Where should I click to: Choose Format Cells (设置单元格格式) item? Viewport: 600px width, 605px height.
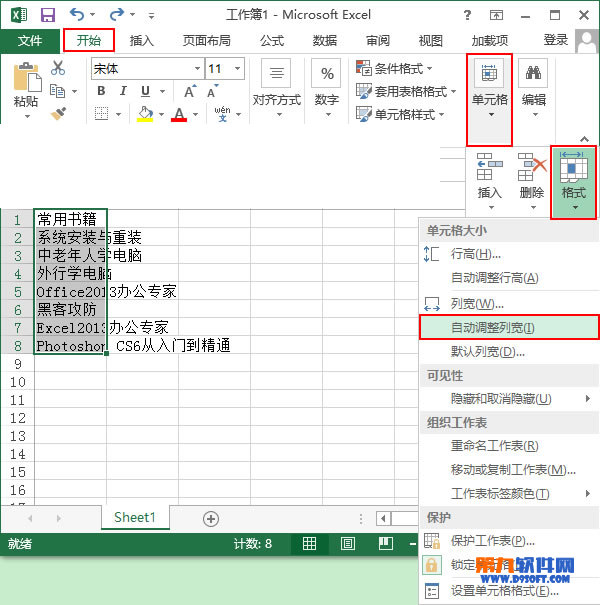[x=509, y=590]
